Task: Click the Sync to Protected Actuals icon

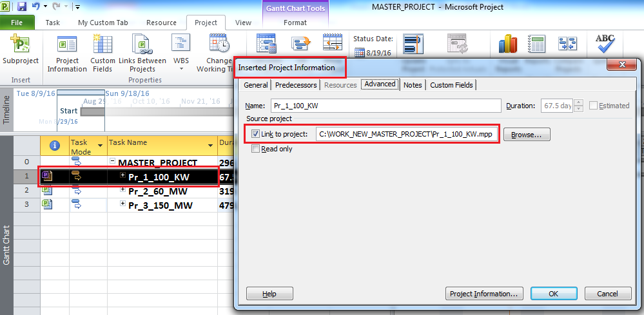Action: 457,43
